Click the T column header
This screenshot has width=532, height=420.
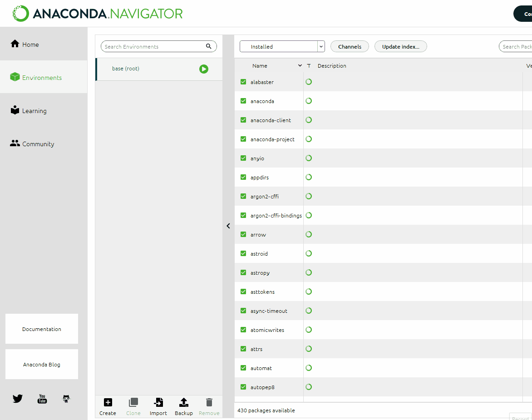tap(309, 66)
